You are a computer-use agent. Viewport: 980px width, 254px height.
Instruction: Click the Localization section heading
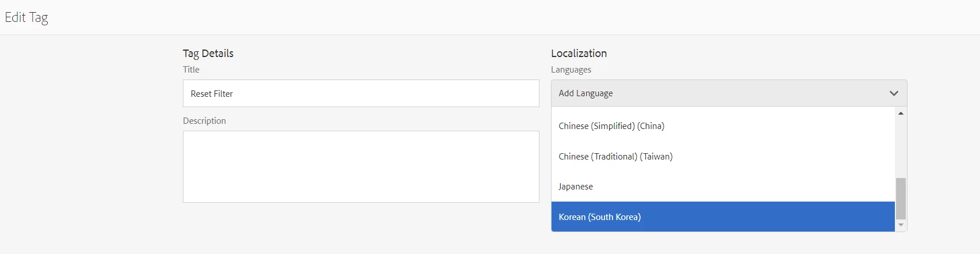579,53
